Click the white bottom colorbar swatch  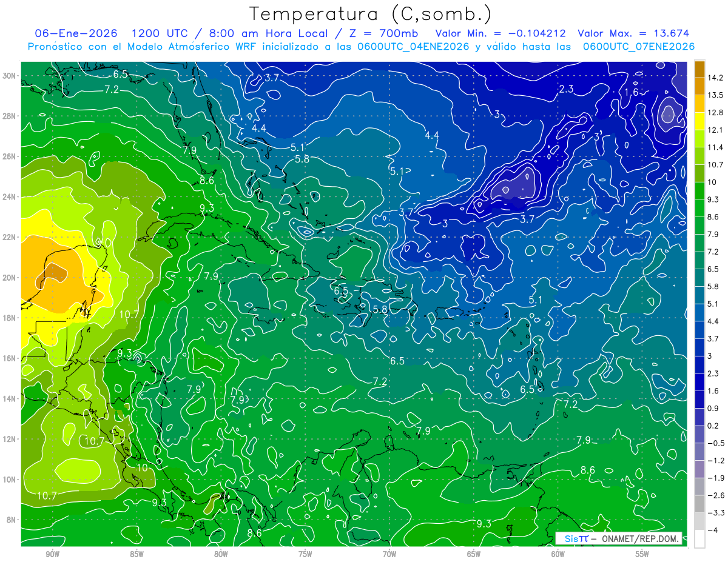coord(699,538)
